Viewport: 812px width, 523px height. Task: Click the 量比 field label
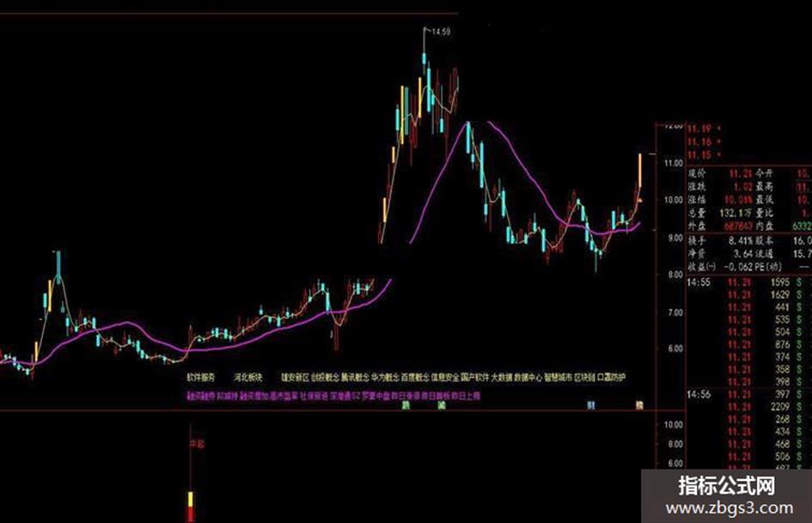765,213
